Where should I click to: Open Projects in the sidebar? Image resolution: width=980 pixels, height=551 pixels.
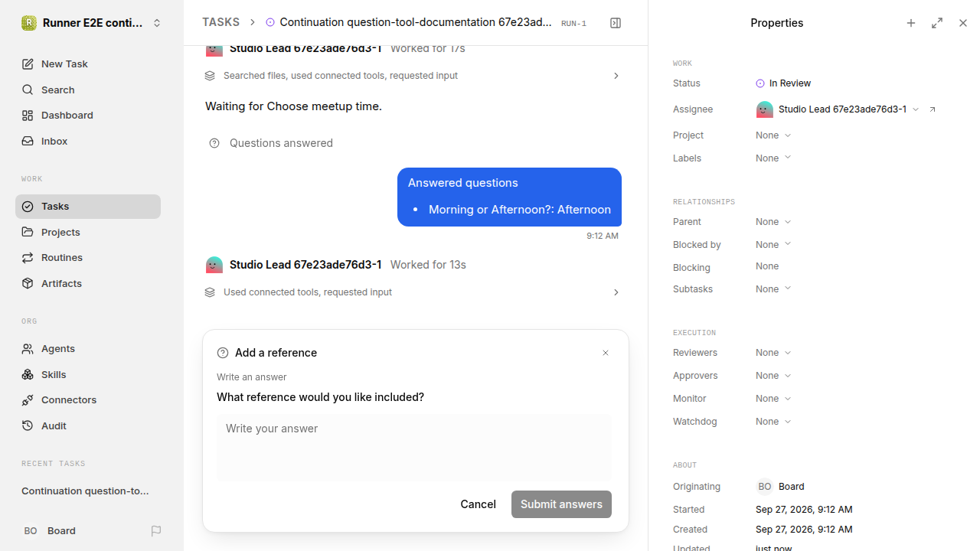coord(88,232)
